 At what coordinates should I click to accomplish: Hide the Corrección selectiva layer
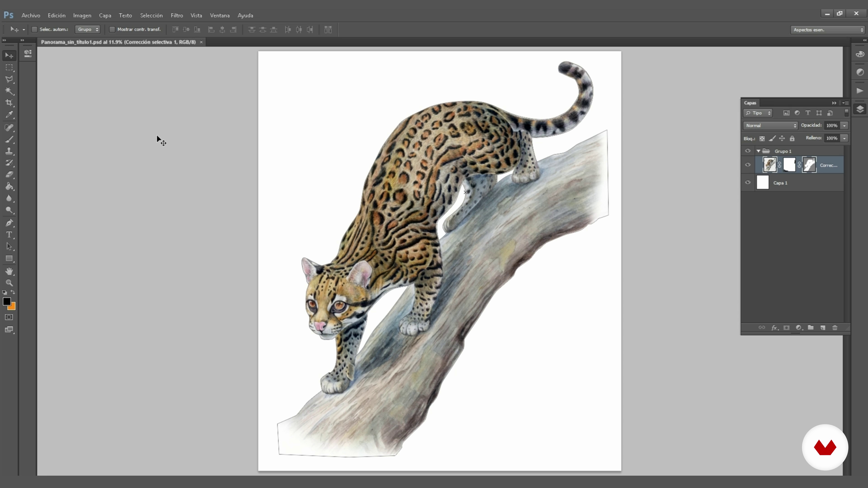[x=748, y=165]
